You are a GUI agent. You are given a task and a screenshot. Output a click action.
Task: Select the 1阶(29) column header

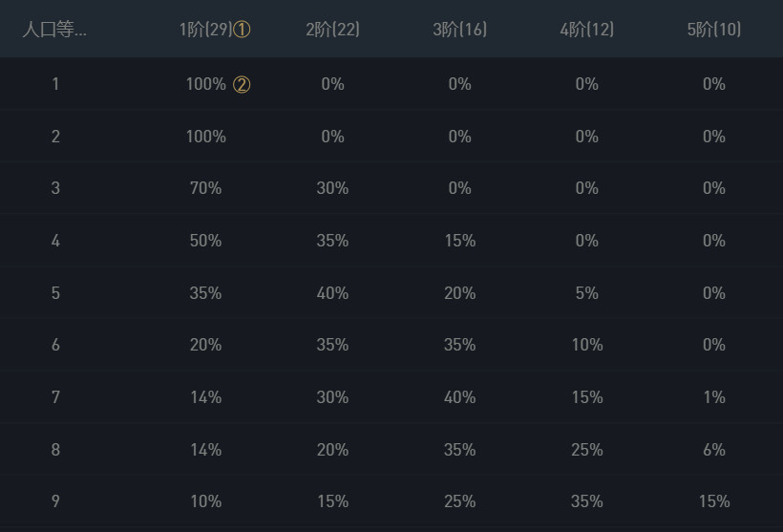pyautogui.click(x=204, y=30)
